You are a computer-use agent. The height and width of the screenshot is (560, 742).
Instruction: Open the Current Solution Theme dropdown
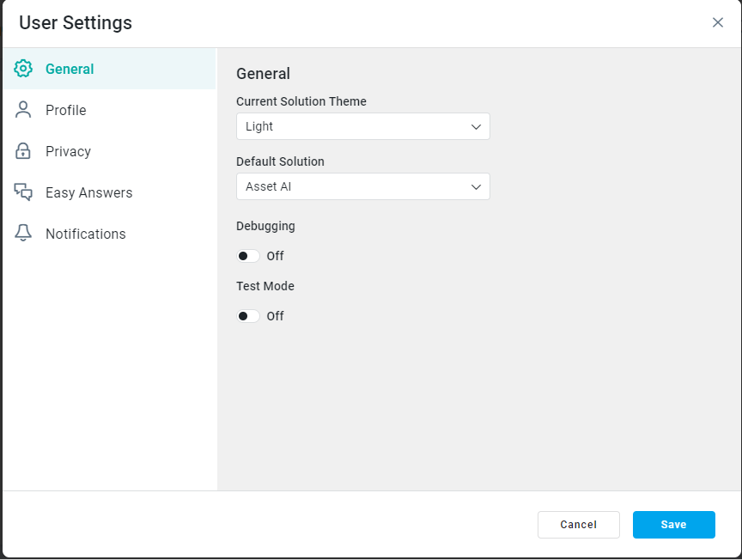coord(362,126)
